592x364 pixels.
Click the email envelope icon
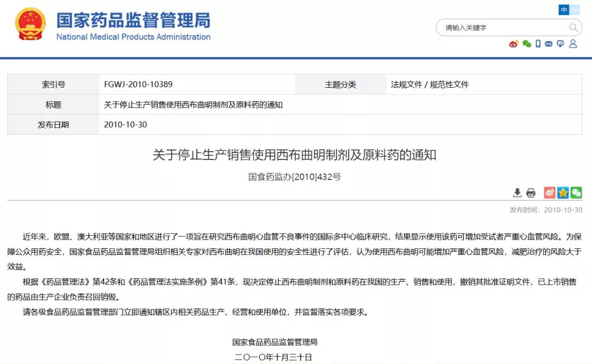pos(549,44)
